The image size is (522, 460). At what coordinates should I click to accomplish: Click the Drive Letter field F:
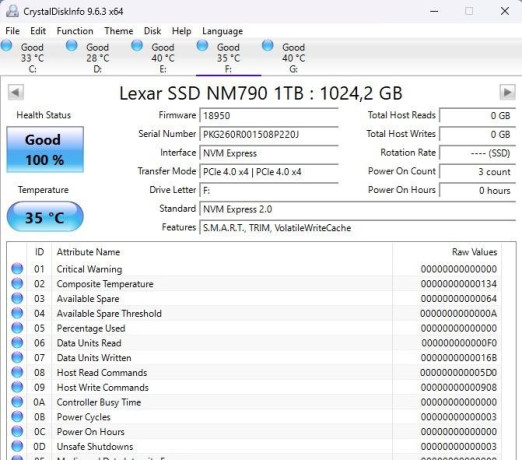pos(269,190)
